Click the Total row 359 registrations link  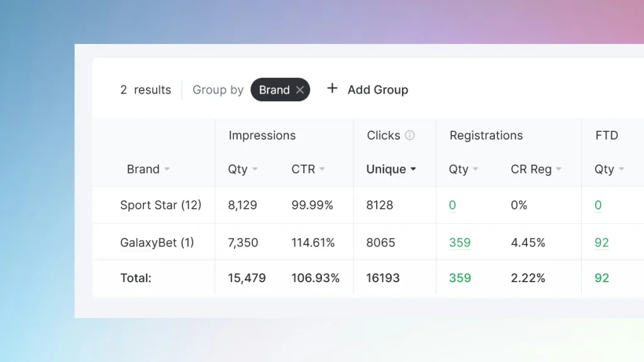coord(460,277)
